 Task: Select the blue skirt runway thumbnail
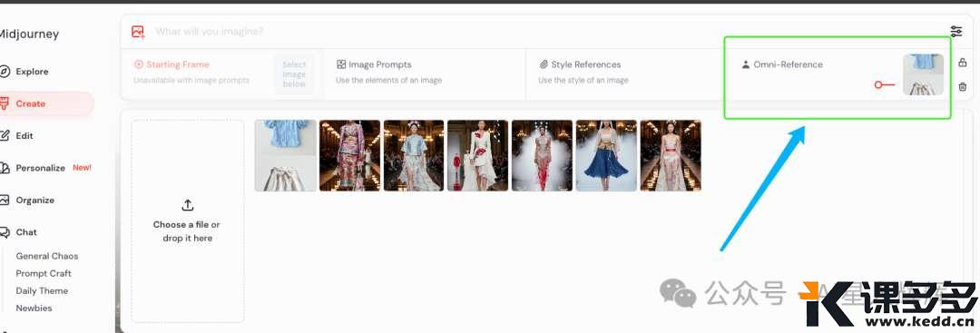point(606,155)
